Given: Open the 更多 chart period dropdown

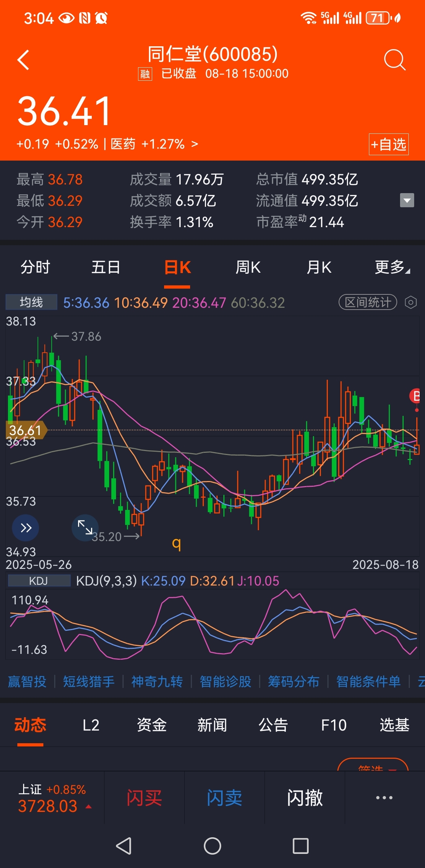Looking at the screenshot, I should (392, 268).
